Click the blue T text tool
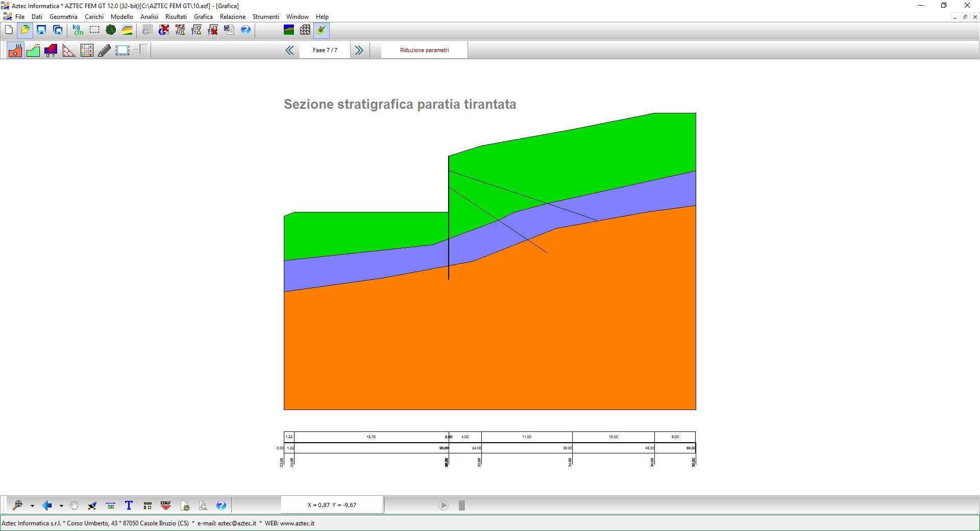The image size is (980, 531). pyautogui.click(x=129, y=505)
